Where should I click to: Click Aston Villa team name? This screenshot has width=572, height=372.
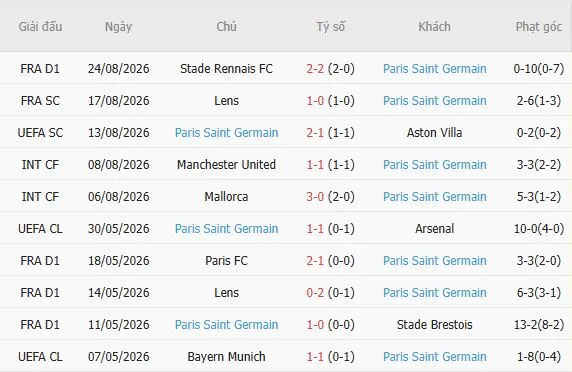click(x=434, y=133)
